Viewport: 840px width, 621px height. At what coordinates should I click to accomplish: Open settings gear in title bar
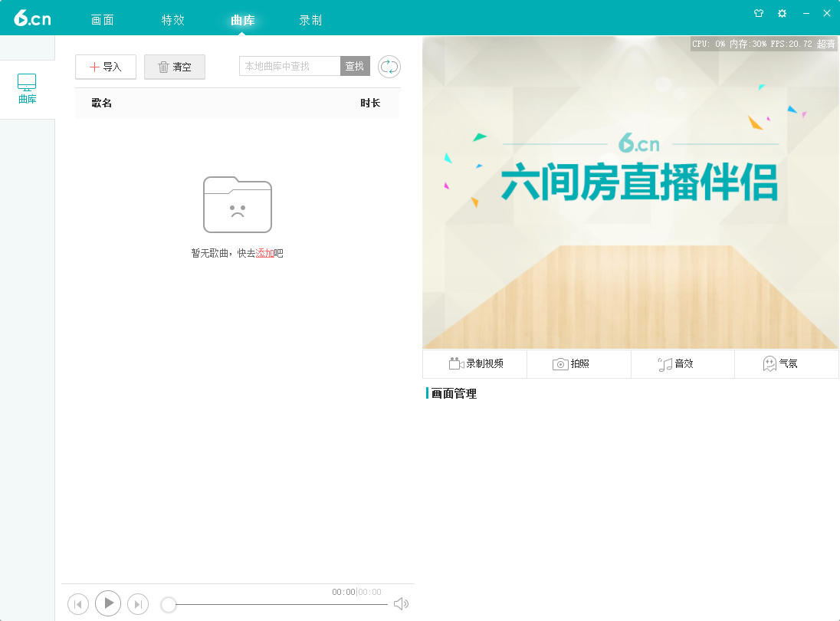coord(783,13)
